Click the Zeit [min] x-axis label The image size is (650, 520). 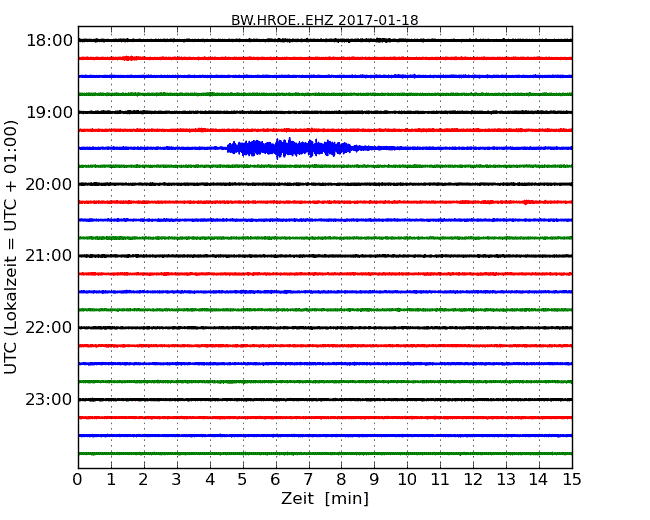[x=325, y=498]
